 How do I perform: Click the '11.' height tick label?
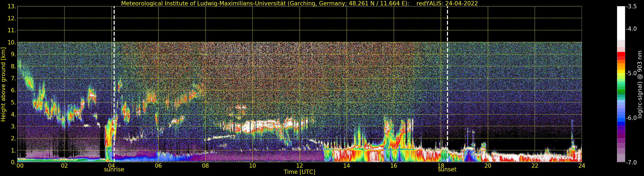(x=12, y=31)
